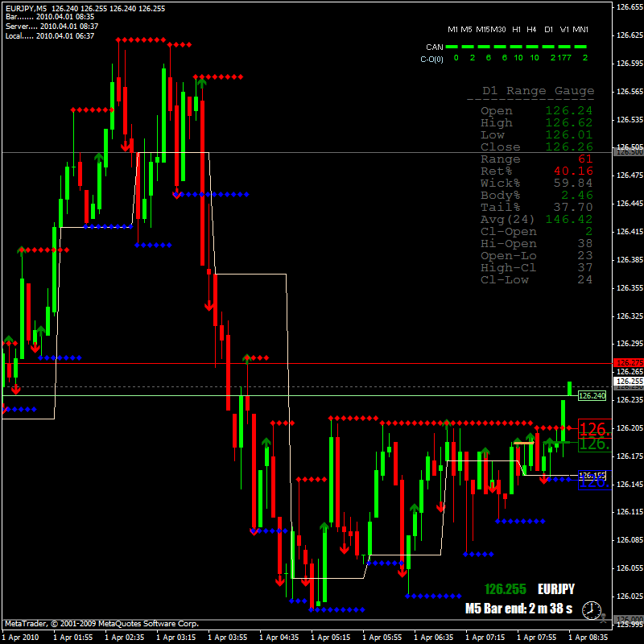Click the gauge Open value 126.24
Viewport: 644px width, 644px height.
pyautogui.click(x=569, y=111)
